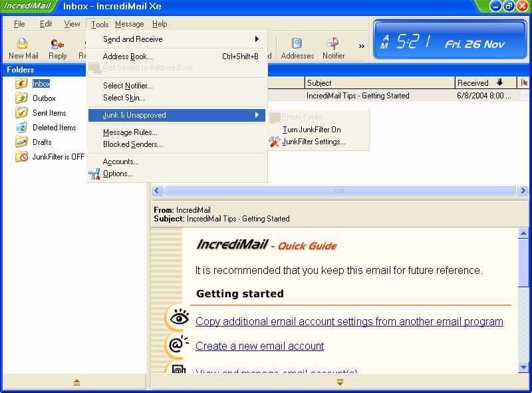Viewport: 532px width, 393px height.
Task: Open Options from the Tools menu
Action: click(x=118, y=174)
